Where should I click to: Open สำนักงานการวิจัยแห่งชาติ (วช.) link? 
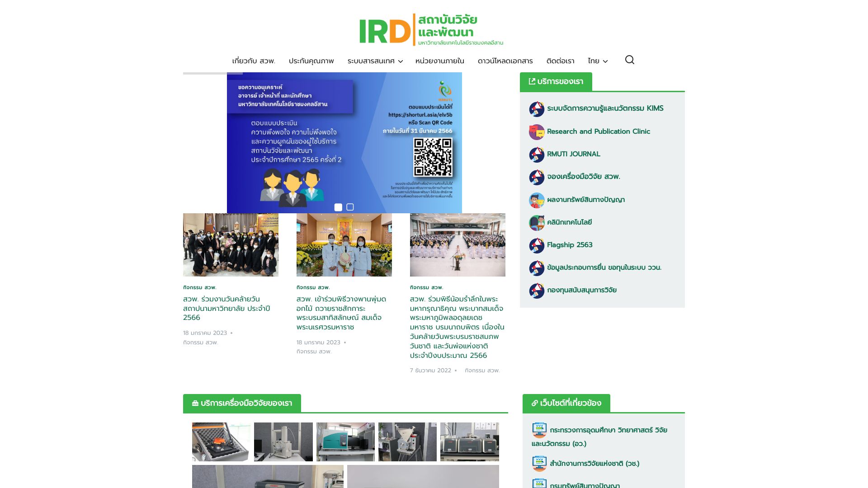[594, 464]
